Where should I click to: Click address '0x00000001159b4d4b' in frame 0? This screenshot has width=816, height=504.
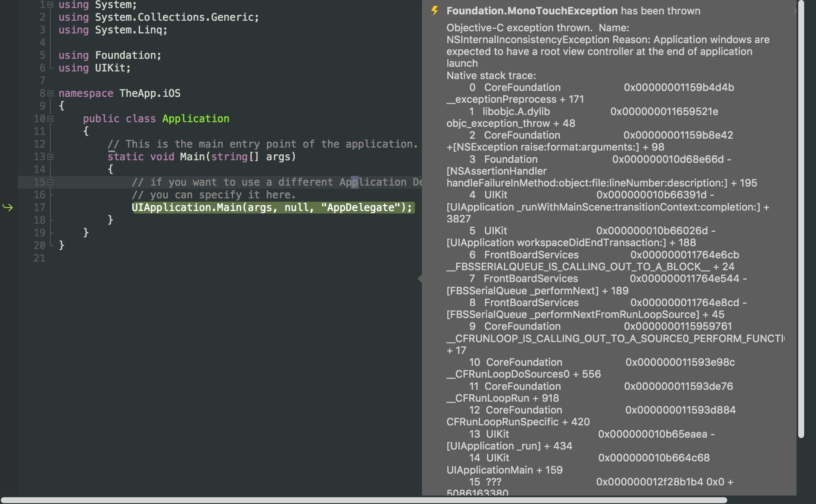click(679, 88)
